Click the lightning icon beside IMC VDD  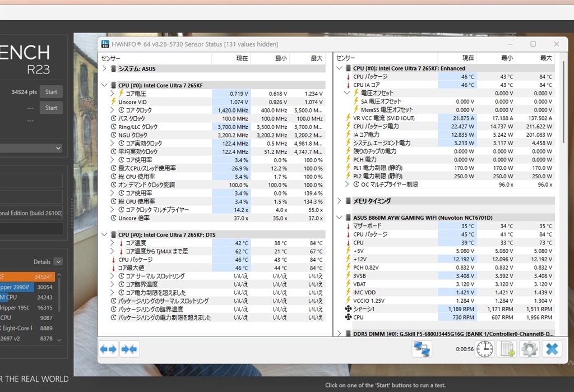(x=348, y=292)
